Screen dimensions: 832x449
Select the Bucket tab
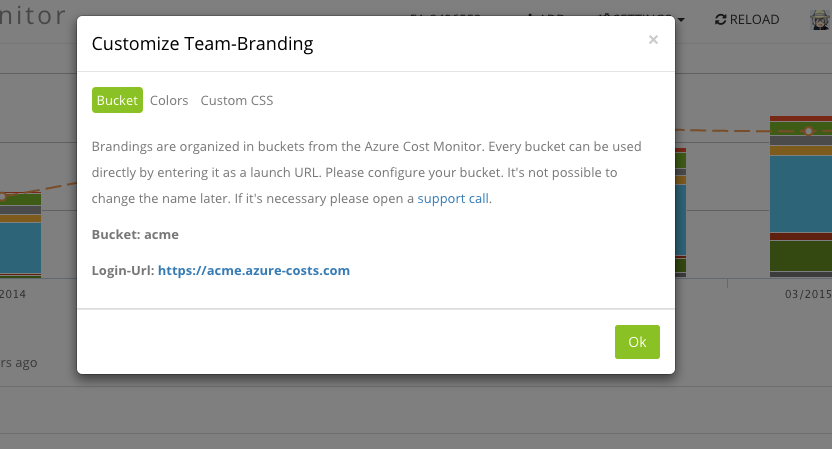(117, 100)
